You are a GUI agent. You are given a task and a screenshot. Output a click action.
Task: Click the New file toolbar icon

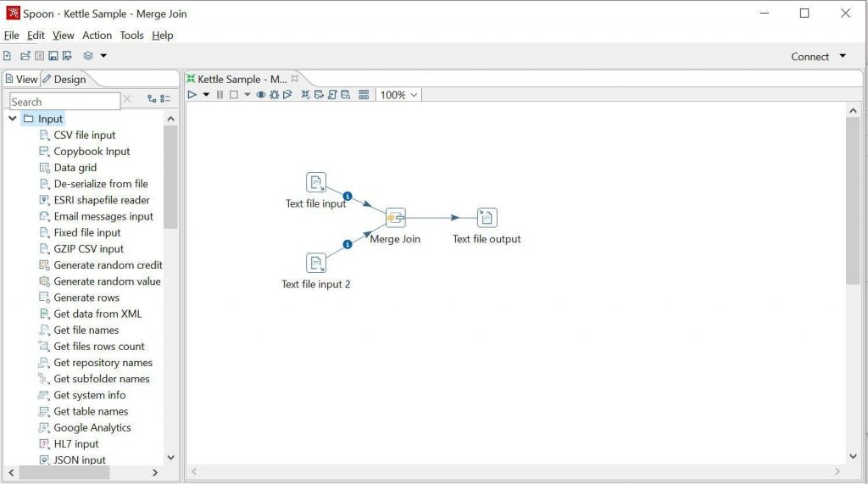tap(7, 55)
